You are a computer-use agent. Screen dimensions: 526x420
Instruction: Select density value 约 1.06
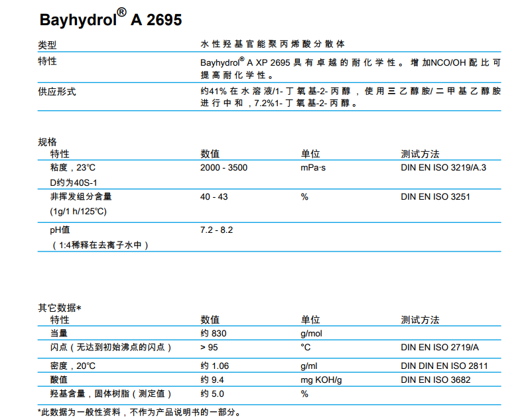pyautogui.click(x=214, y=366)
